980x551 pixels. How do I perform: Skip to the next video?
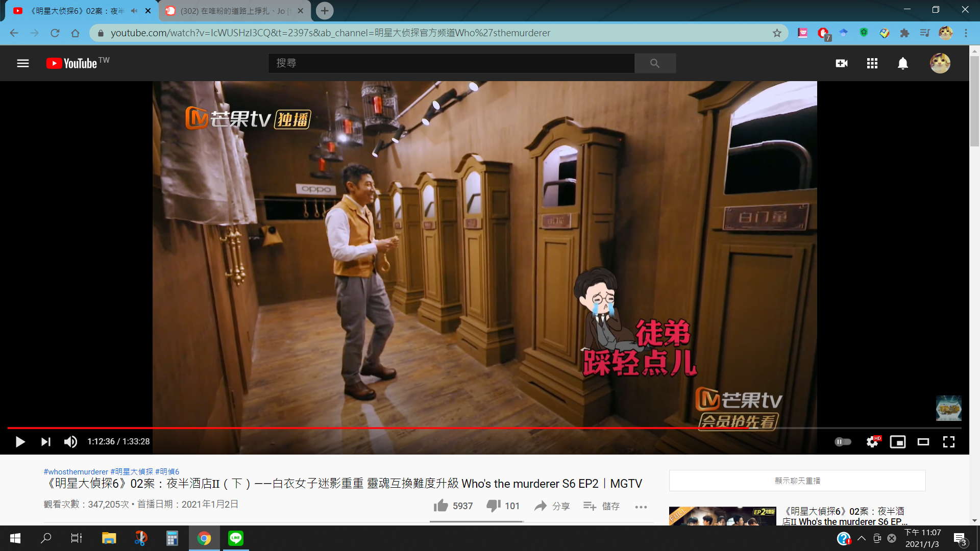[x=46, y=442]
